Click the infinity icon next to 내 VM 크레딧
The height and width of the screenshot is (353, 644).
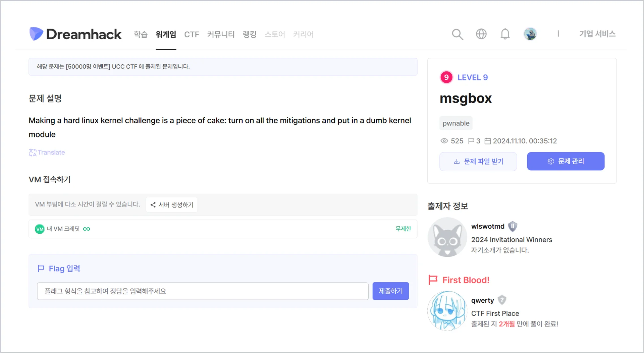(87, 229)
